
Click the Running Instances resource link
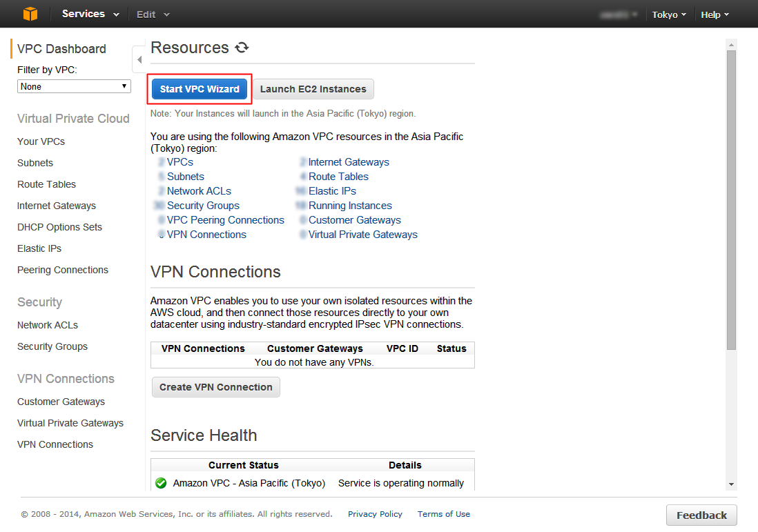[350, 206]
